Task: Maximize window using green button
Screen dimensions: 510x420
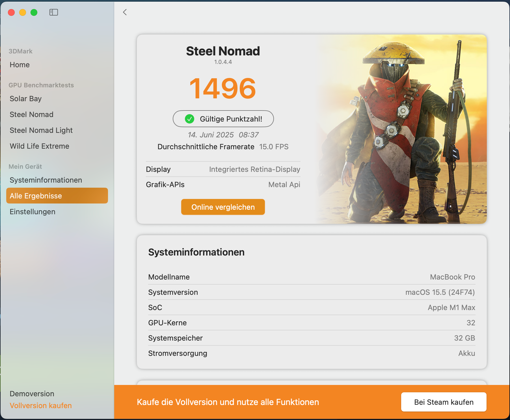Action: 34,12
